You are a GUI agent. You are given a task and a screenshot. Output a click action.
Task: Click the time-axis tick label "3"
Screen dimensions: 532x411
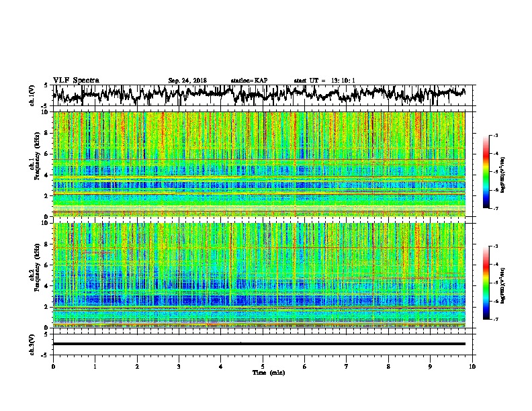pos(179,367)
